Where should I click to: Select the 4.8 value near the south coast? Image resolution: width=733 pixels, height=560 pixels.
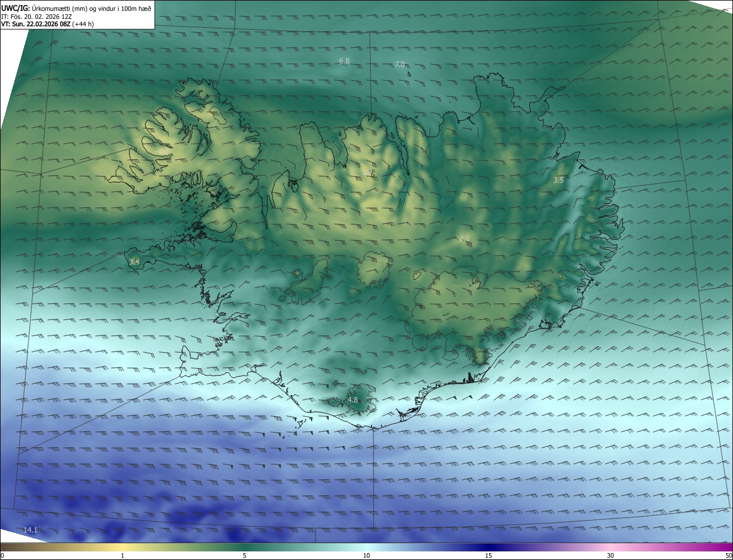tap(353, 400)
